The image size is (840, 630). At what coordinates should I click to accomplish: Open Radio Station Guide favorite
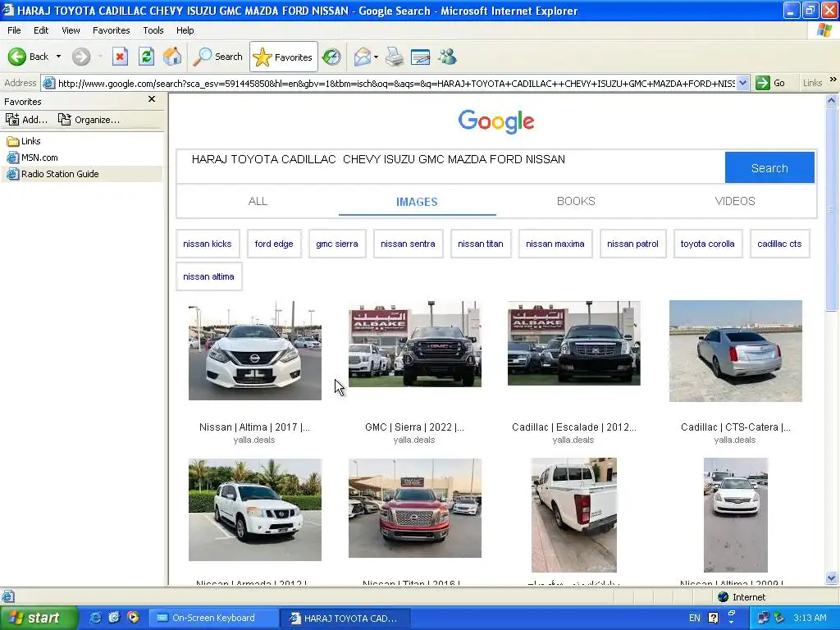coord(52,174)
